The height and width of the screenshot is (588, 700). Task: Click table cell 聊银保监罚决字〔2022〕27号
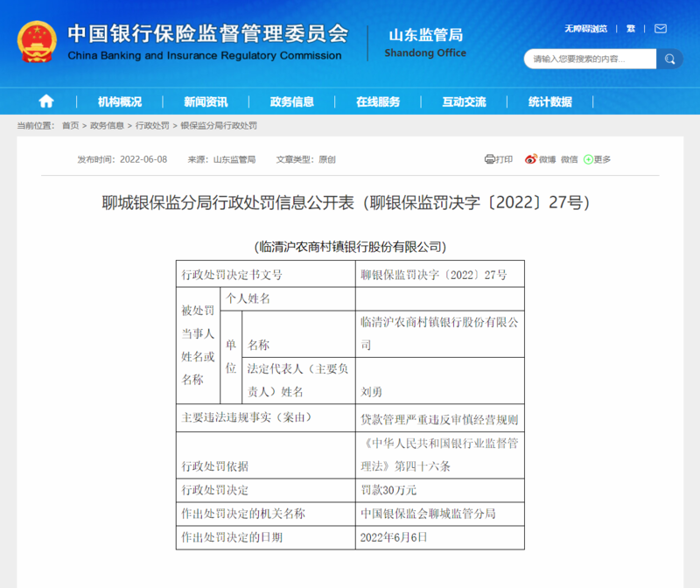pyautogui.click(x=440, y=274)
